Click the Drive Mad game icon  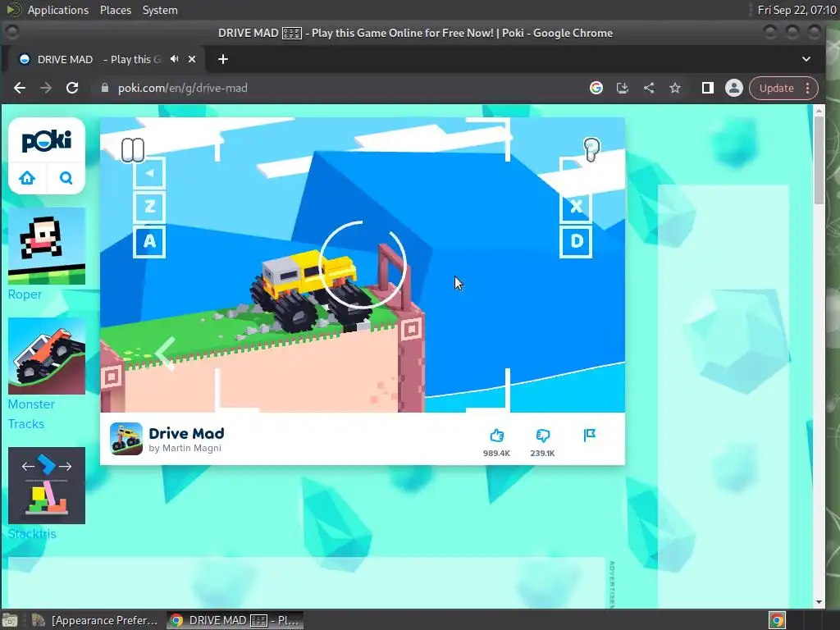tap(126, 439)
